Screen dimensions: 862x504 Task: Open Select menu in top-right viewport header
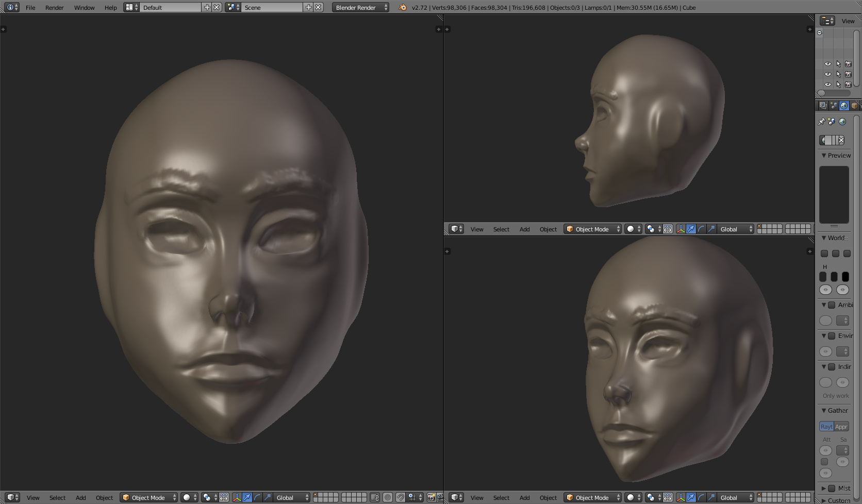[x=501, y=229]
